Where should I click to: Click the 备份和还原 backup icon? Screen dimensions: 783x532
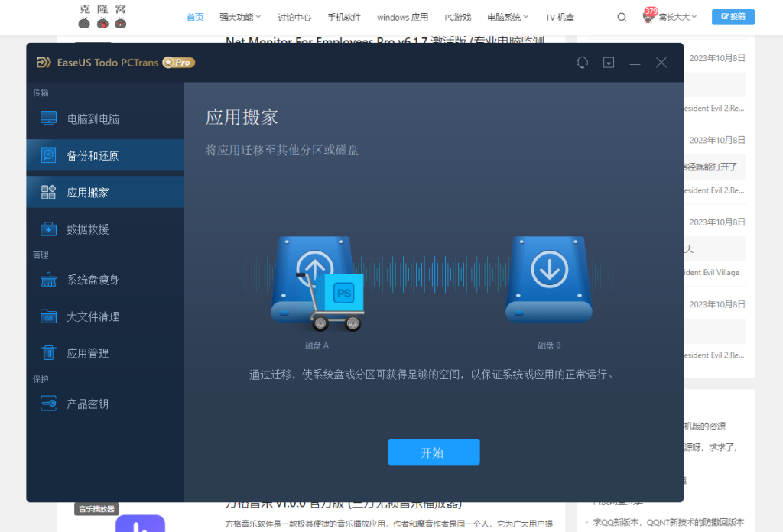tap(48, 155)
